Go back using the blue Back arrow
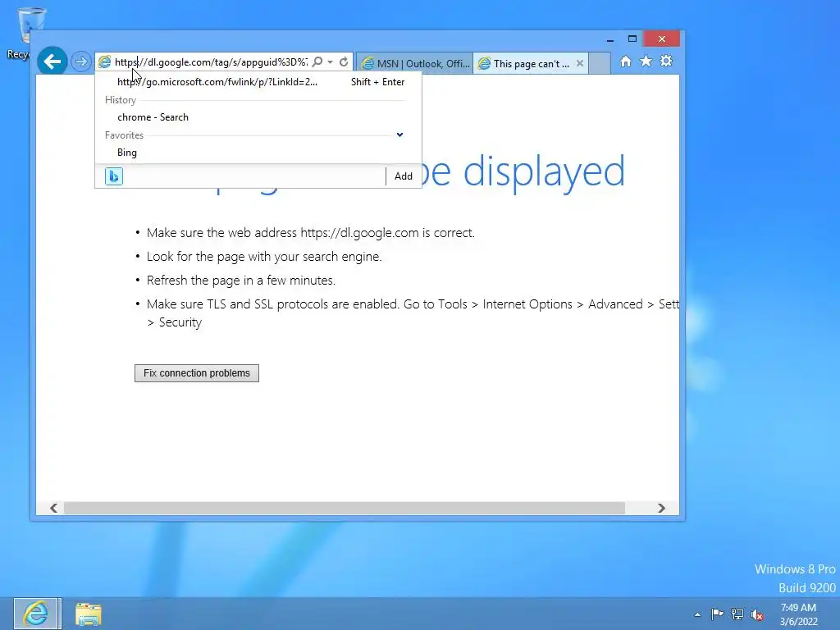 52,62
